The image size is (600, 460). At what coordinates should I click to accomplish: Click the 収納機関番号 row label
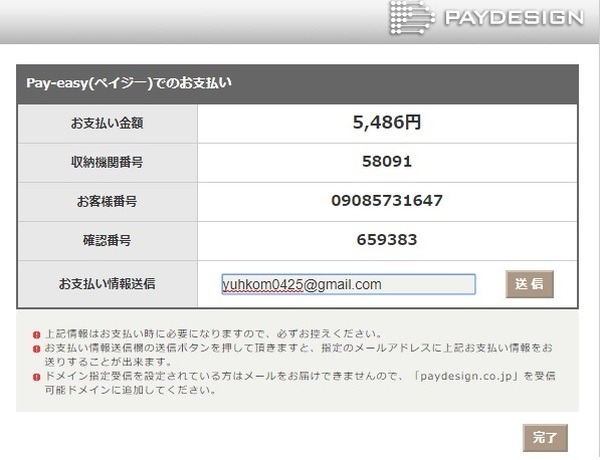(x=107, y=162)
